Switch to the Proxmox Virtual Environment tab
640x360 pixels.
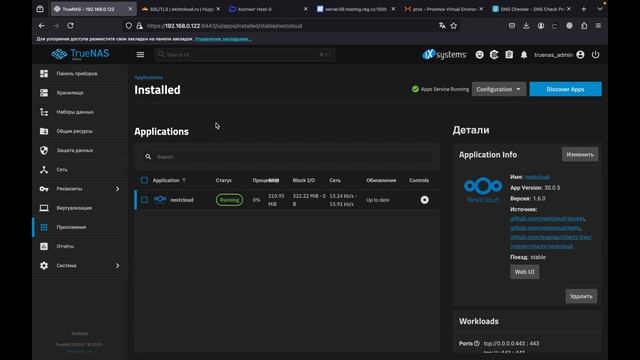[444, 9]
